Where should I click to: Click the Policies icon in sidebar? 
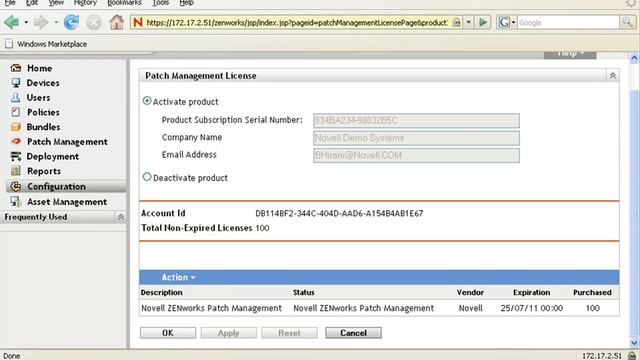click(x=16, y=112)
